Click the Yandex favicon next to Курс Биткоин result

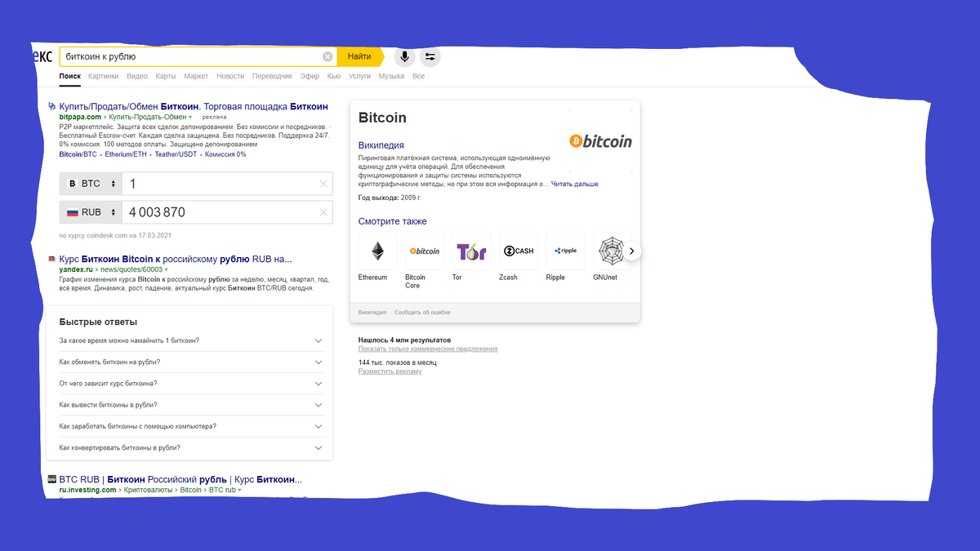coord(52,259)
